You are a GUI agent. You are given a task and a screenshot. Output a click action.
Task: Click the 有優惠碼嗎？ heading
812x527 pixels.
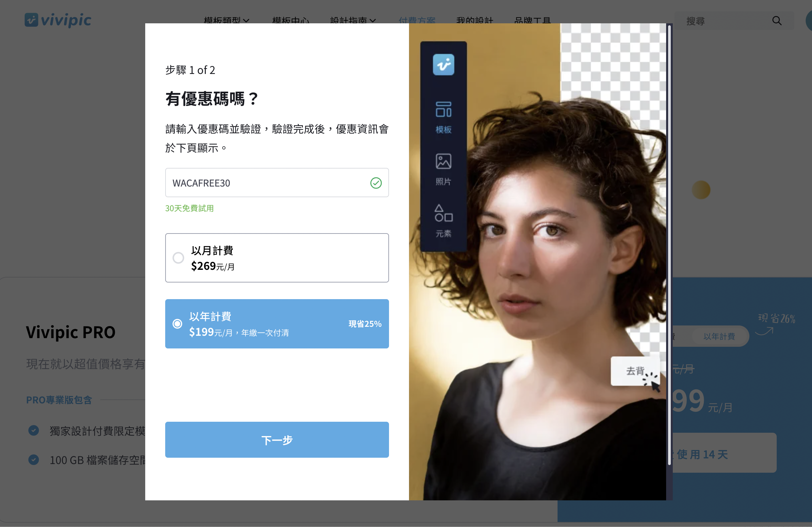[212, 99]
